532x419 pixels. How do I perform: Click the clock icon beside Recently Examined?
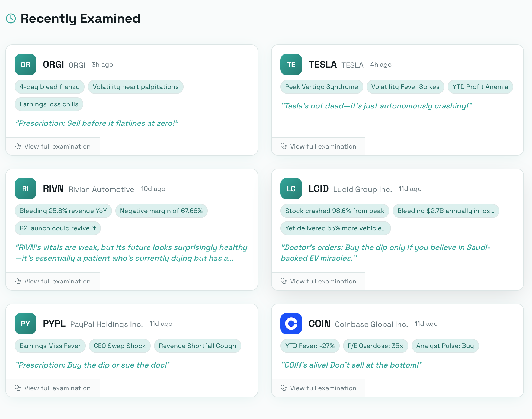click(11, 18)
